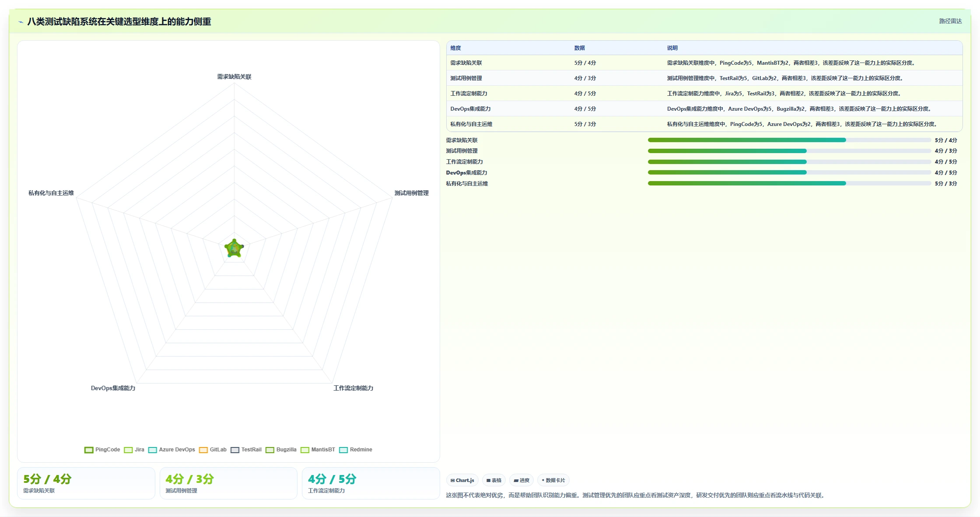Click the 数据卡片 tag chip
Screen dimensions: 980x517
coord(553,480)
